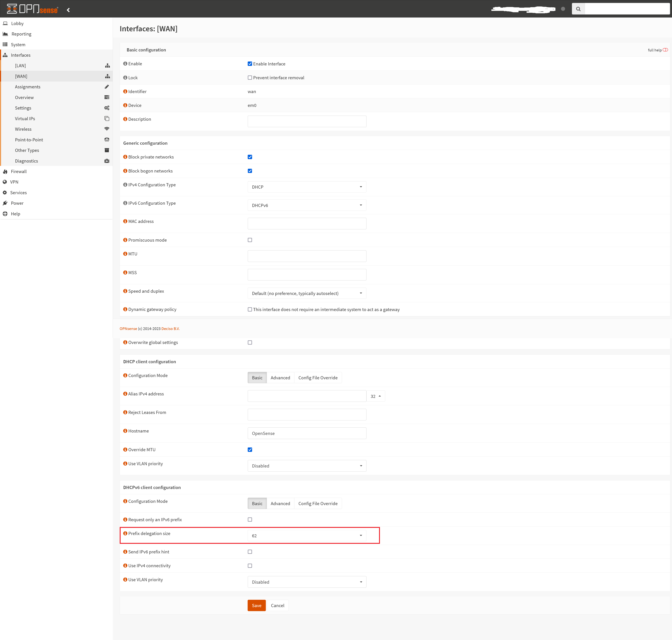Open the Prefix delegation size dropdown
672x640 pixels.
click(307, 536)
